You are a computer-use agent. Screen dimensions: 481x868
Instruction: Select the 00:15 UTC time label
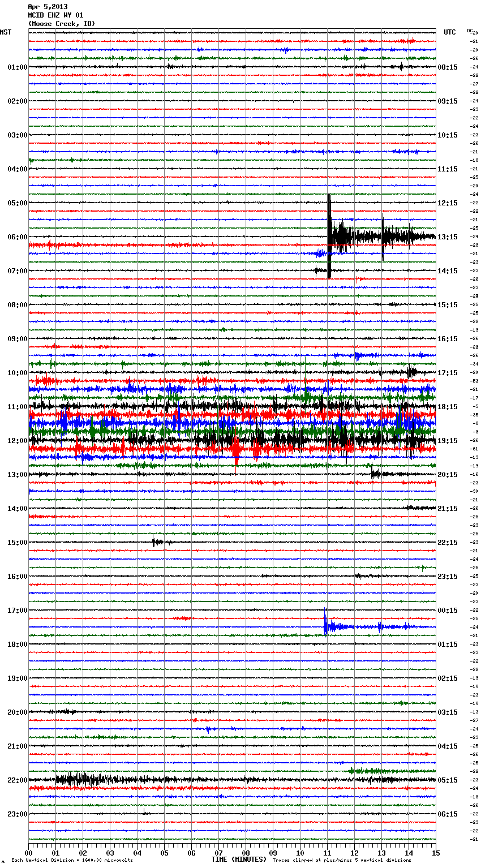[448, 610]
